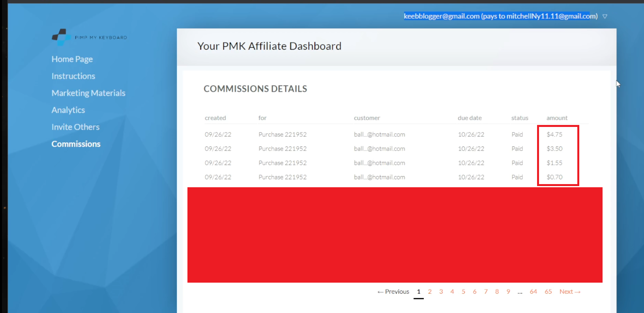Viewport: 644px width, 313px height.
Task: Click the 'due date' column header
Action: tap(470, 118)
